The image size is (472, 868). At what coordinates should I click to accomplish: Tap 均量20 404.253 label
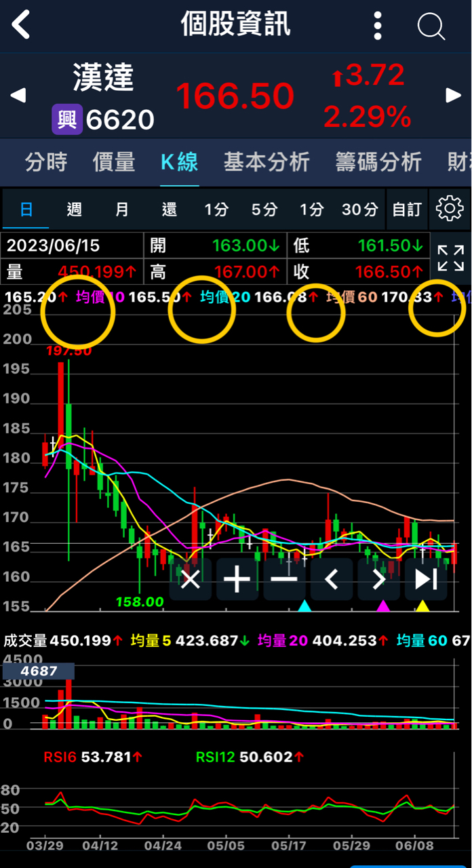(323, 640)
